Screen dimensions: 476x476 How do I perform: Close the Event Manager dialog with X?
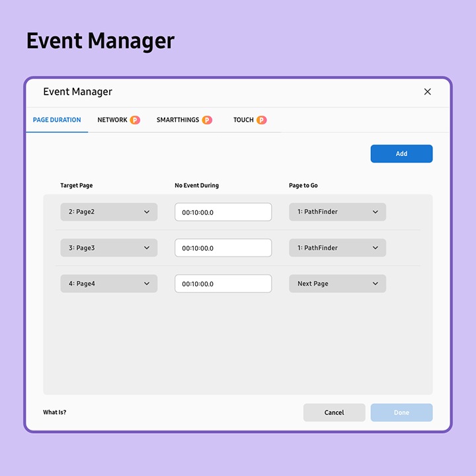point(427,92)
